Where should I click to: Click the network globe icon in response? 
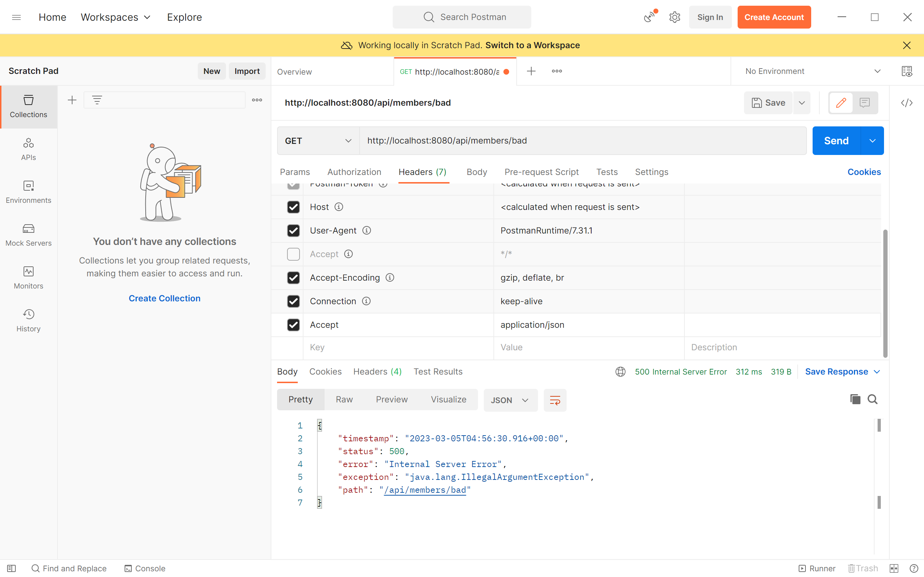tap(620, 372)
